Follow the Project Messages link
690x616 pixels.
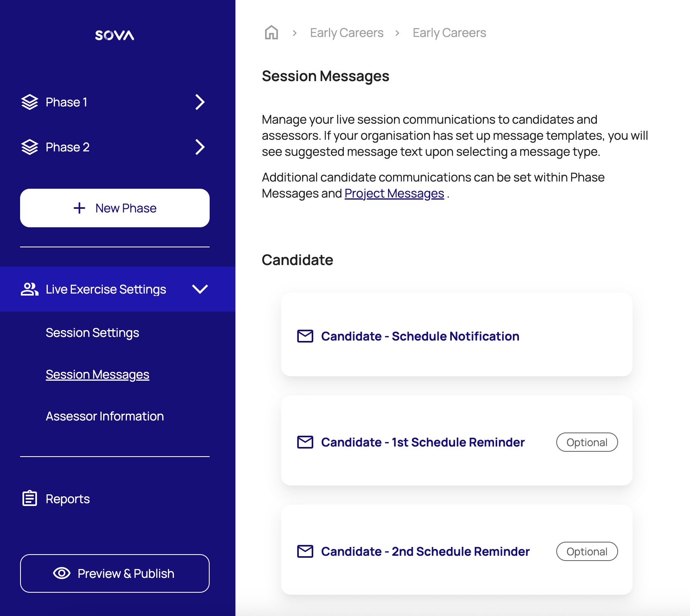tap(394, 194)
